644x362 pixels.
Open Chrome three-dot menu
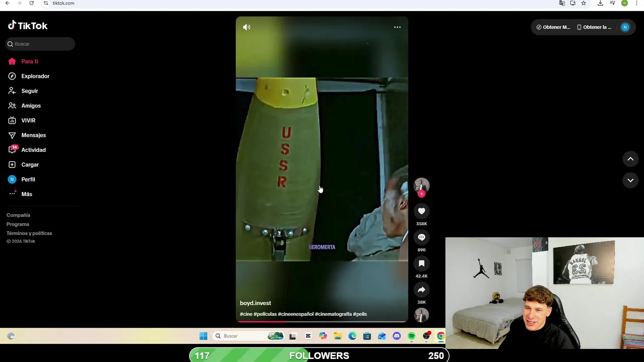[x=636, y=3]
